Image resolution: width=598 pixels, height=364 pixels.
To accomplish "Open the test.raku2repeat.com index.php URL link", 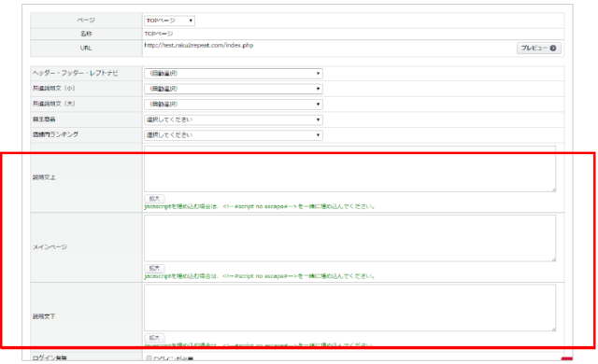I will tap(199, 46).
